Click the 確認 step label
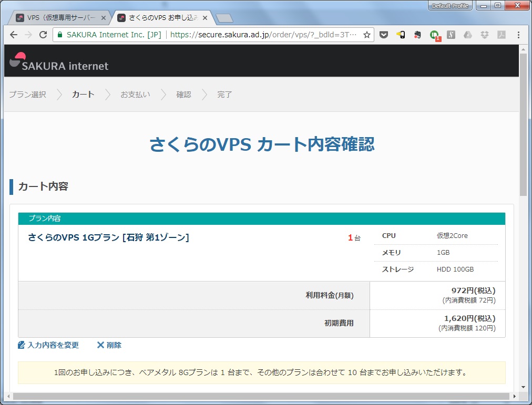 click(x=183, y=95)
